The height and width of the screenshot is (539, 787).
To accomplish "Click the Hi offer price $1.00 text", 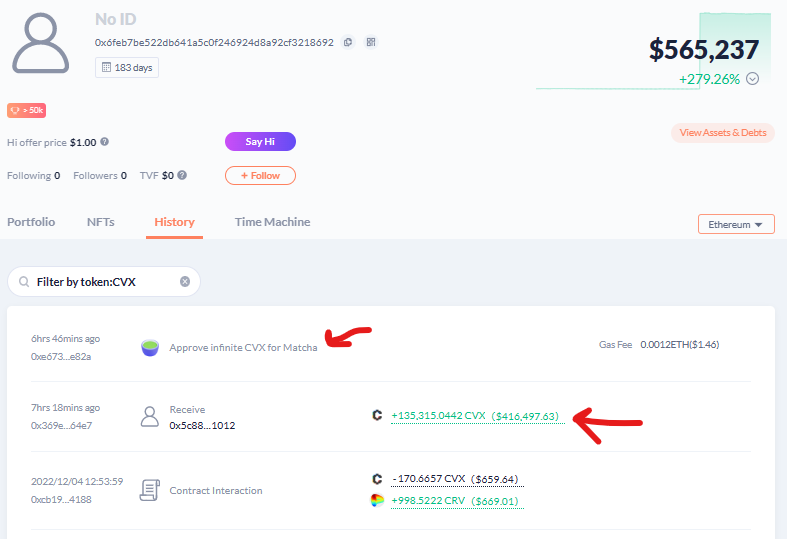I will (x=52, y=143).
